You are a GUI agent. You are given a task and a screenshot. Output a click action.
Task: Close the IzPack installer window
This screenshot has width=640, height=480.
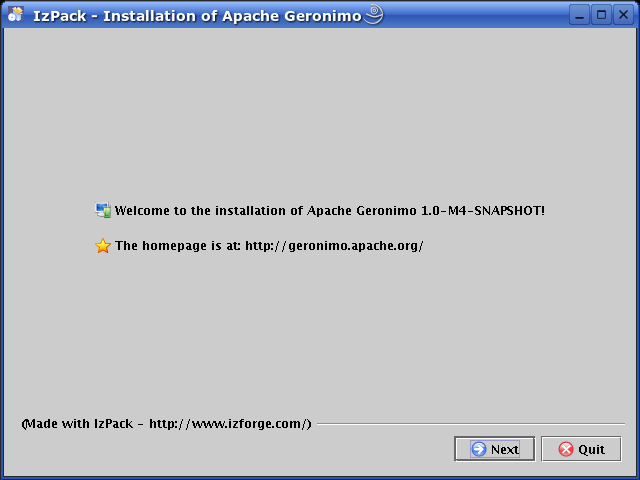(623, 15)
